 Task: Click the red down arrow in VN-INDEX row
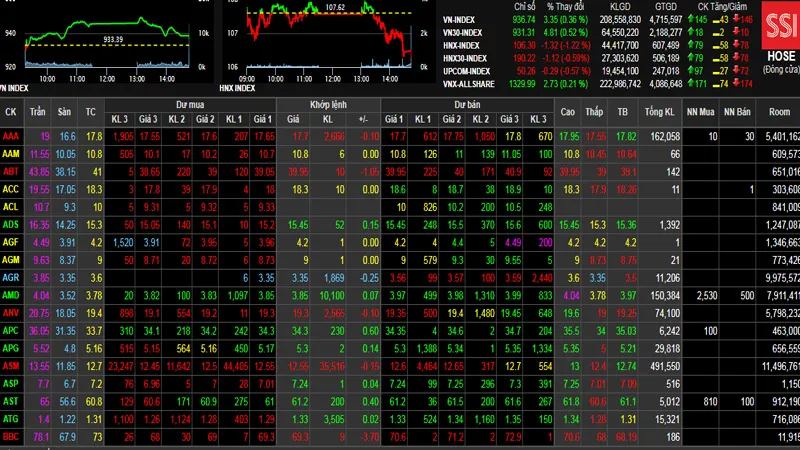coord(736,19)
